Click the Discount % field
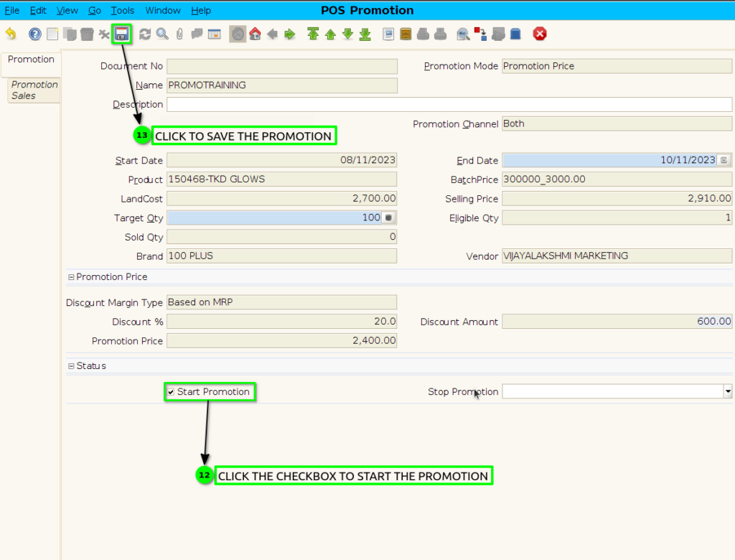 [281, 321]
